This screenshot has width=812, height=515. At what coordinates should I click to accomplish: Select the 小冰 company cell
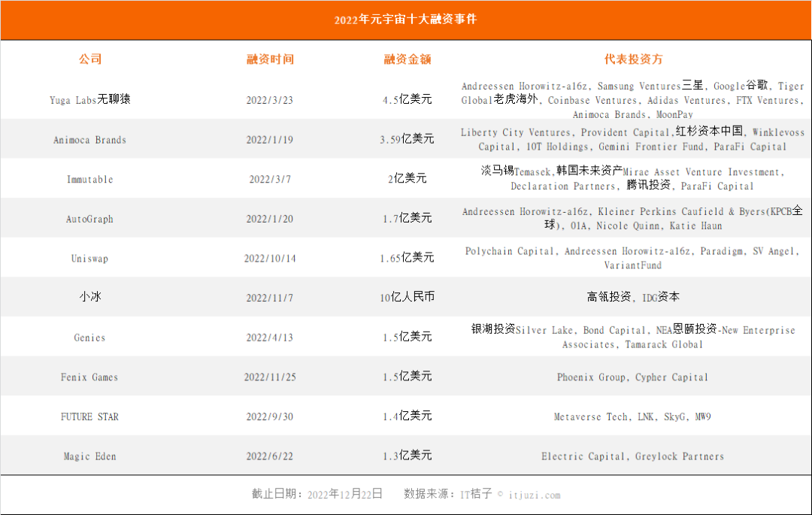(90, 296)
